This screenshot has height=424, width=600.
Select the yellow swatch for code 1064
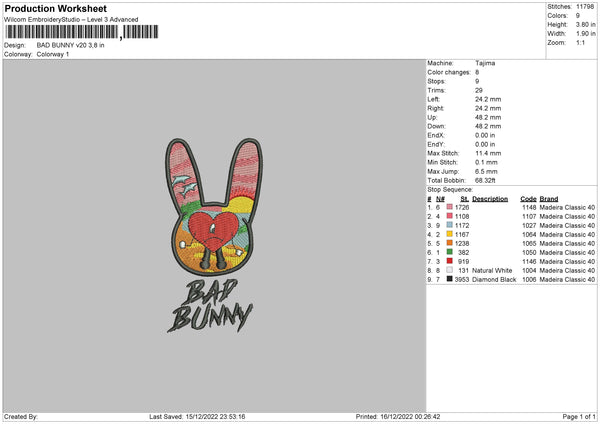(450, 234)
